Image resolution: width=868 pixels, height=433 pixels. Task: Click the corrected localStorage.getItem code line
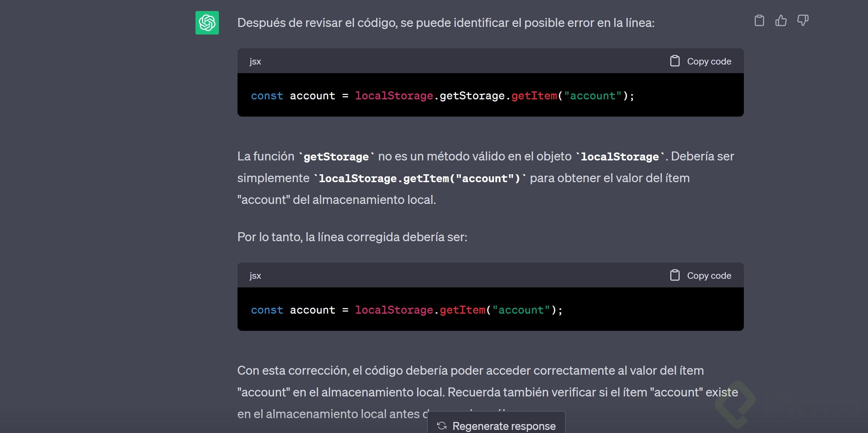click(406, 310)
